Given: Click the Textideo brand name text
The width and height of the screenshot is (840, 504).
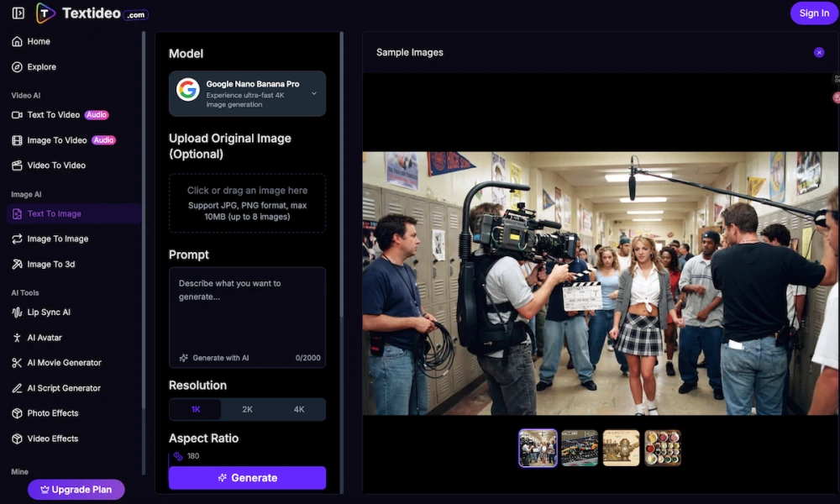Looking at the screenshot, I should point(92,13).
